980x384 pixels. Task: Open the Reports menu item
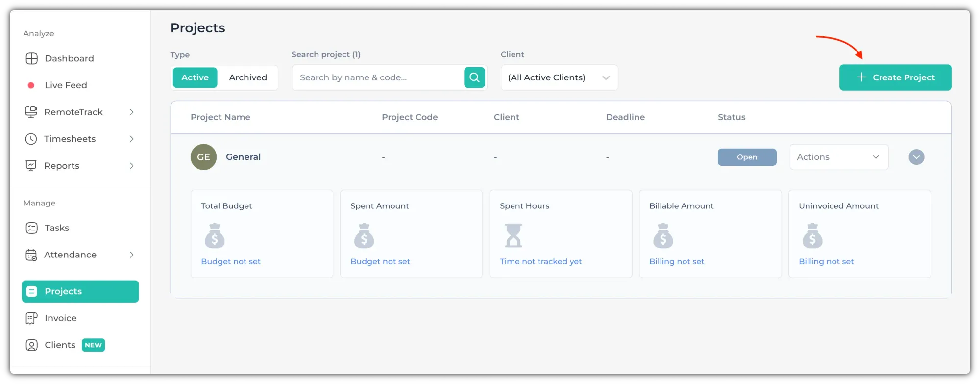tap(62, 166)
